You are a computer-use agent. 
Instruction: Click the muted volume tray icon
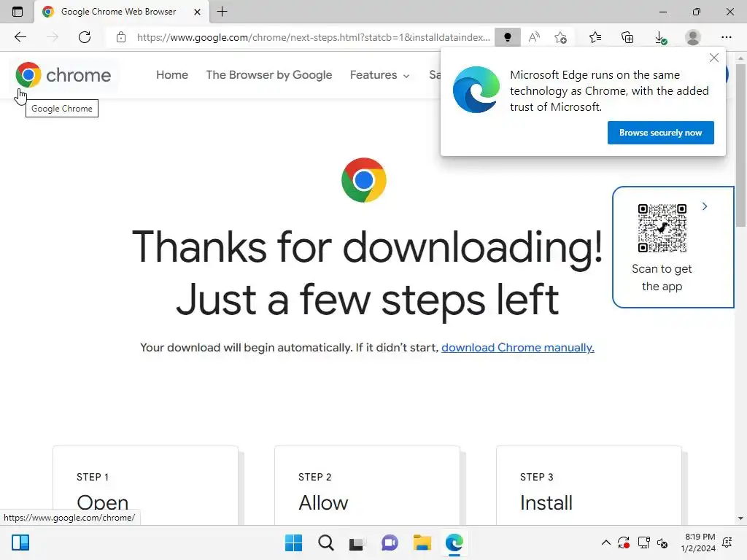click(x=662, y=542)
